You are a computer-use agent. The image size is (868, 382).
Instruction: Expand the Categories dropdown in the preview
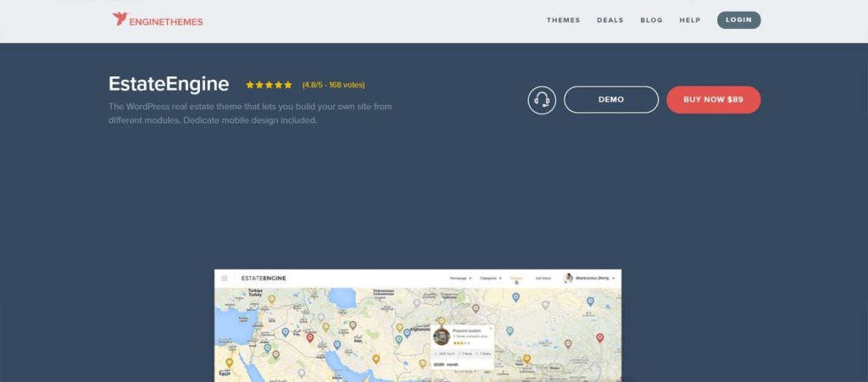pos(491,278)
